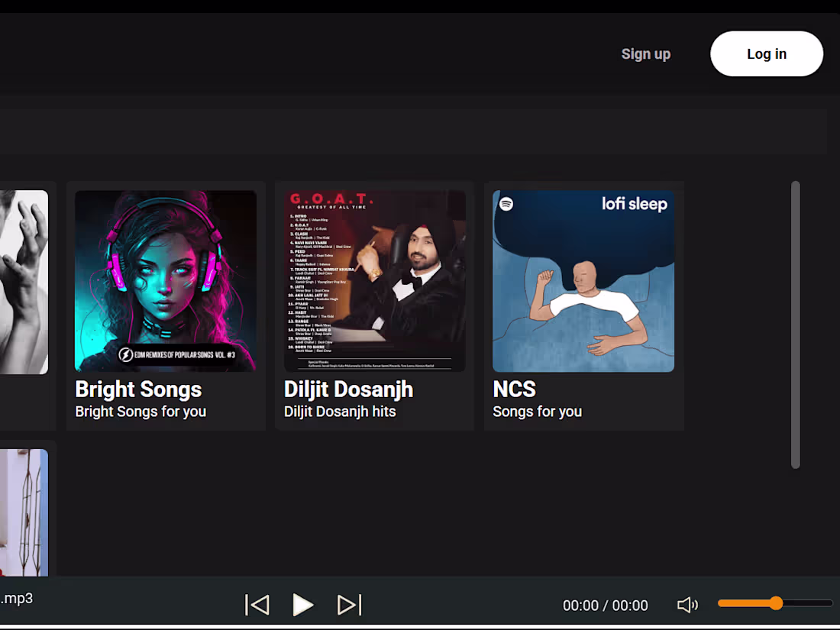Viewport: 840px width, 630px height.
Task: Click the next-track skip icon
Action: tap(348, 604)
